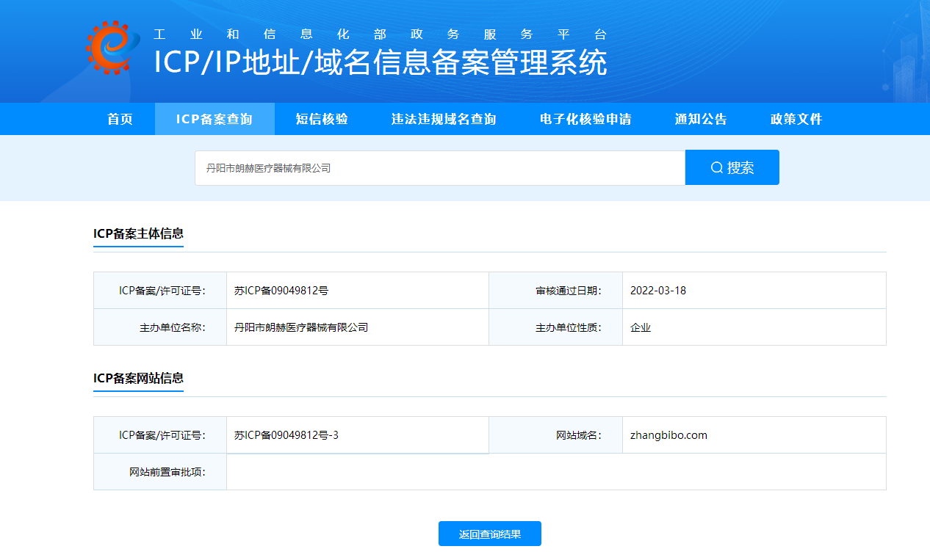This screenshot has width=930, height=560.
Task: Open the 通知公告 tab
Action: [701, 119]
